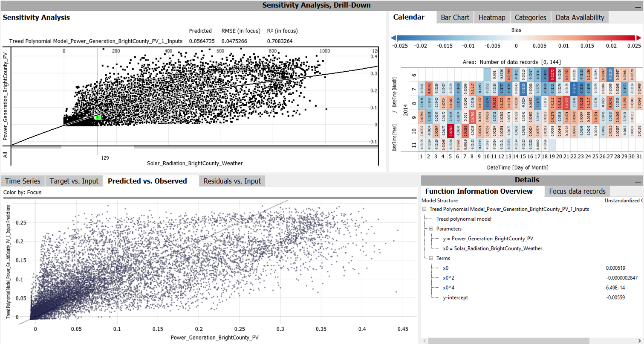Show the Residuals vs. Input tab
The height and width of the screenshot is (344, 644).
pyautogui.click(x=232, y=181)
